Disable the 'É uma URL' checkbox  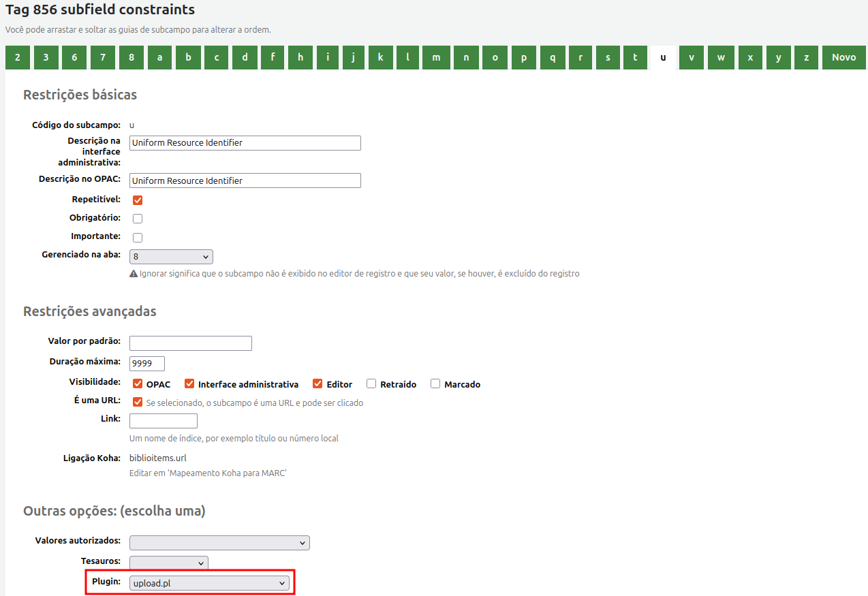[138, 402]
